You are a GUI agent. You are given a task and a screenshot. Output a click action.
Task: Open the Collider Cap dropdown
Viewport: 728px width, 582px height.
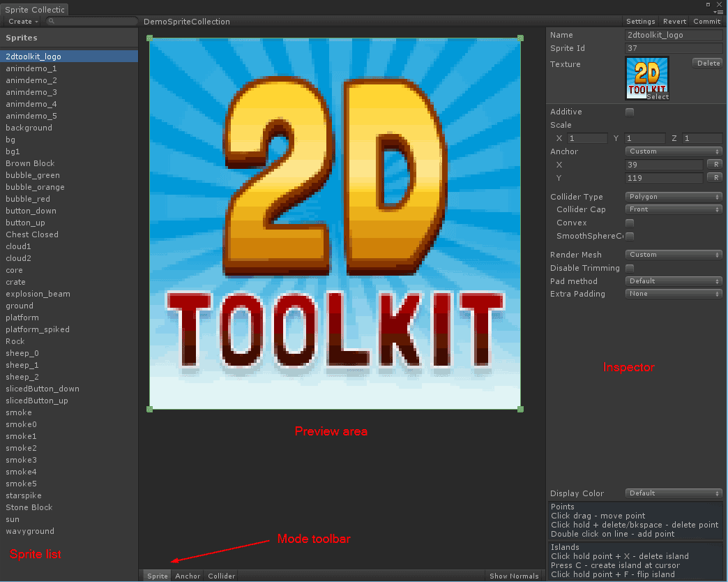674,209
